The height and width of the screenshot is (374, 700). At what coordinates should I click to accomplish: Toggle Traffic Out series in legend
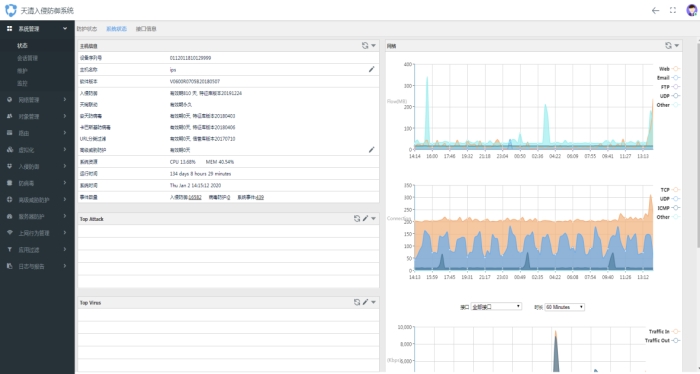coord(662,341)
